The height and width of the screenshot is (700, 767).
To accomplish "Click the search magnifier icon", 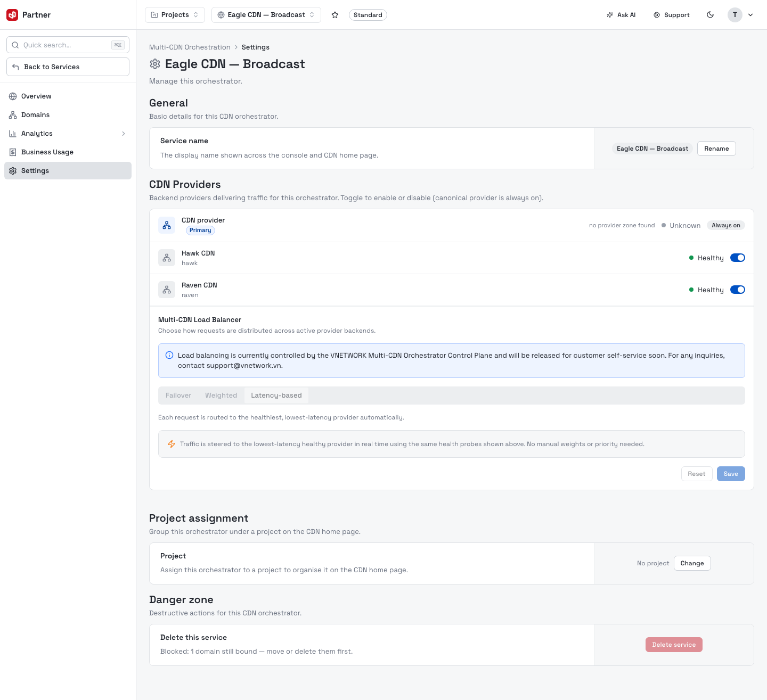I will (15, 45).
